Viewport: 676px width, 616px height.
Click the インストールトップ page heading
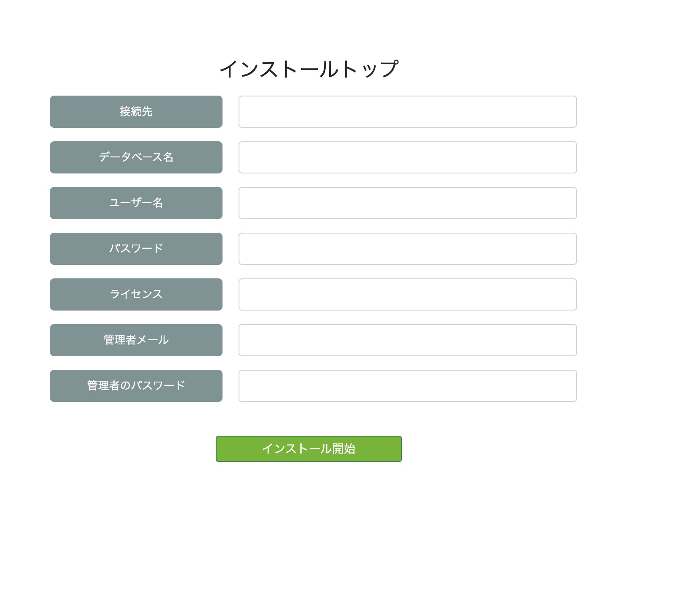click(x=308, y=69)
